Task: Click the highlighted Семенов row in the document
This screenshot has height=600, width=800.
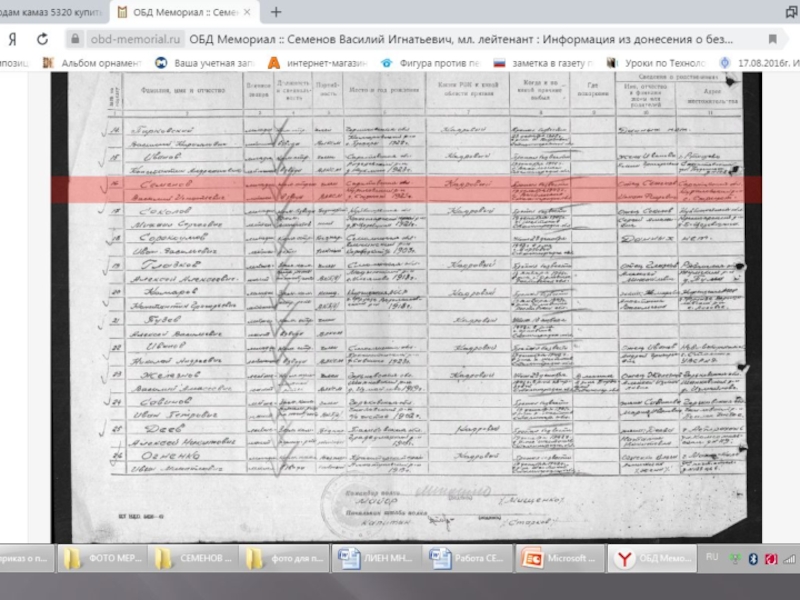Action: coord(406,190)
